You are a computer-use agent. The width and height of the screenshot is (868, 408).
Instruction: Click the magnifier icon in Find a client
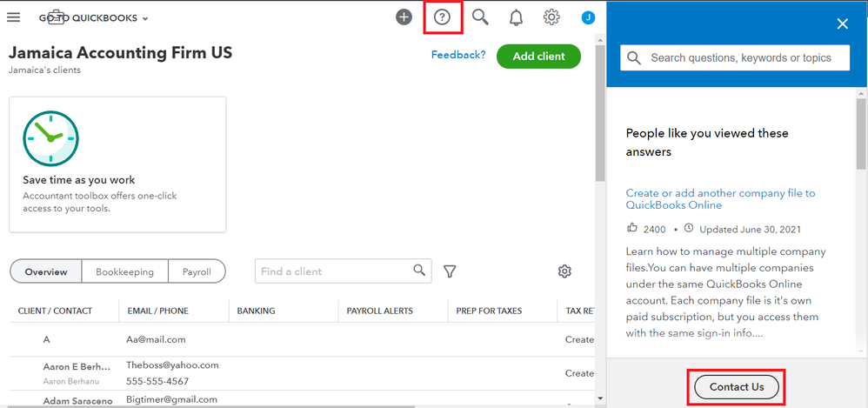point(419,271)
